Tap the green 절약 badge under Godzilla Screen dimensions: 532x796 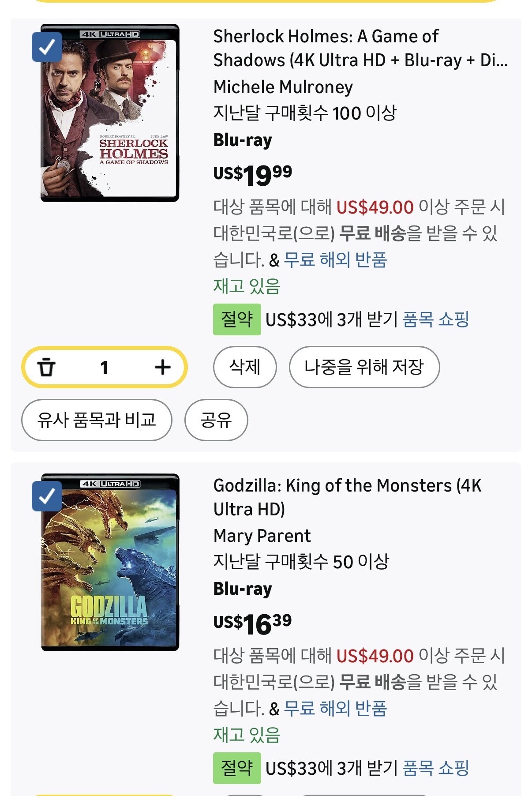coord(237,768)
